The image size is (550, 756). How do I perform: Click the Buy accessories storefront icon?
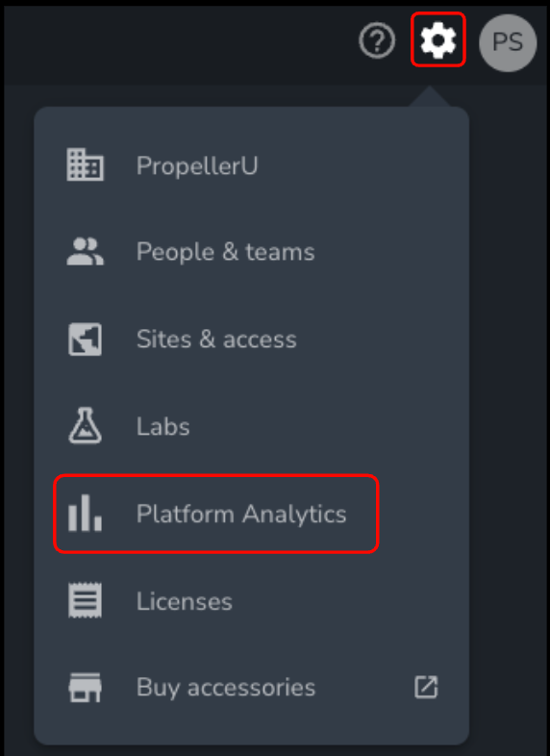coord(85,688)
